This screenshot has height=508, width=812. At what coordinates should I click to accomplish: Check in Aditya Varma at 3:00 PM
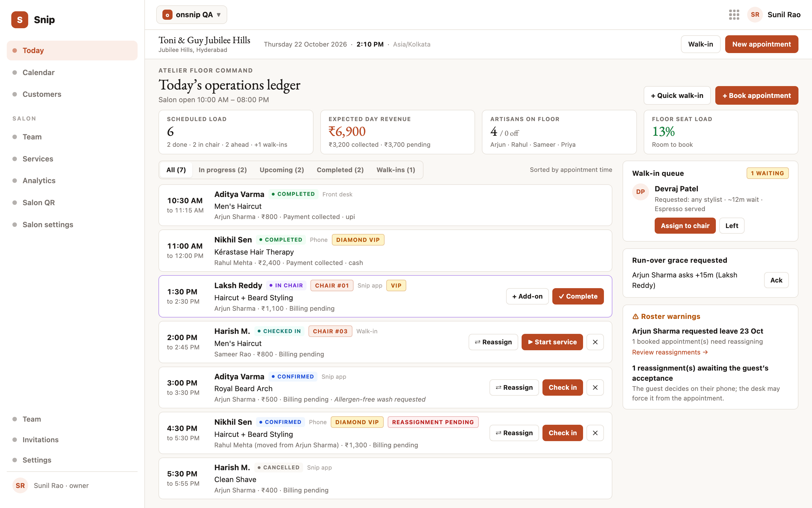tap(562, 387)
